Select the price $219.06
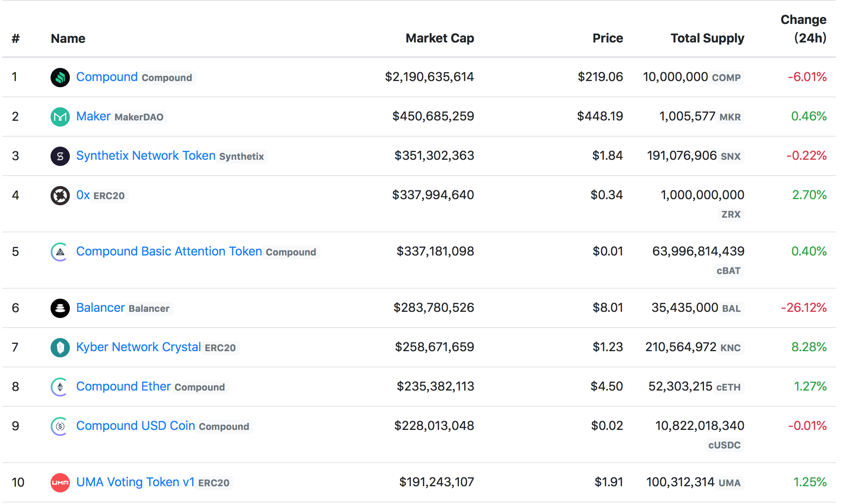846x504 pixels. coord(600,77)
